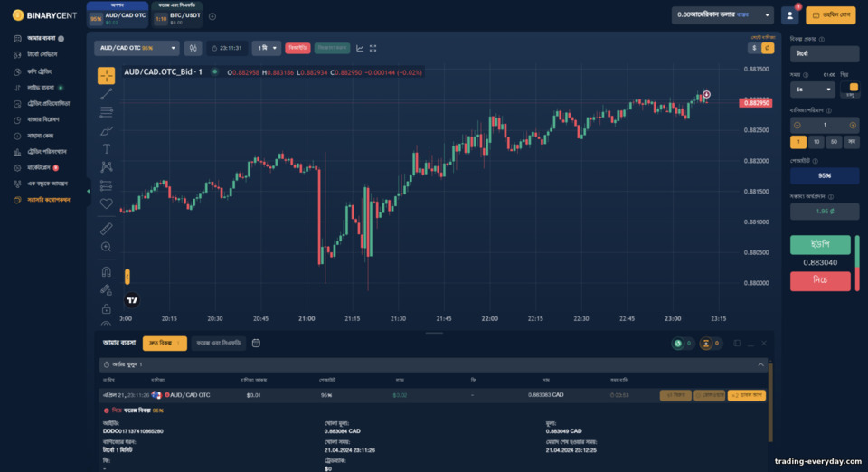Open the user profile icon
868x472 pixels.
click(790, 15)
